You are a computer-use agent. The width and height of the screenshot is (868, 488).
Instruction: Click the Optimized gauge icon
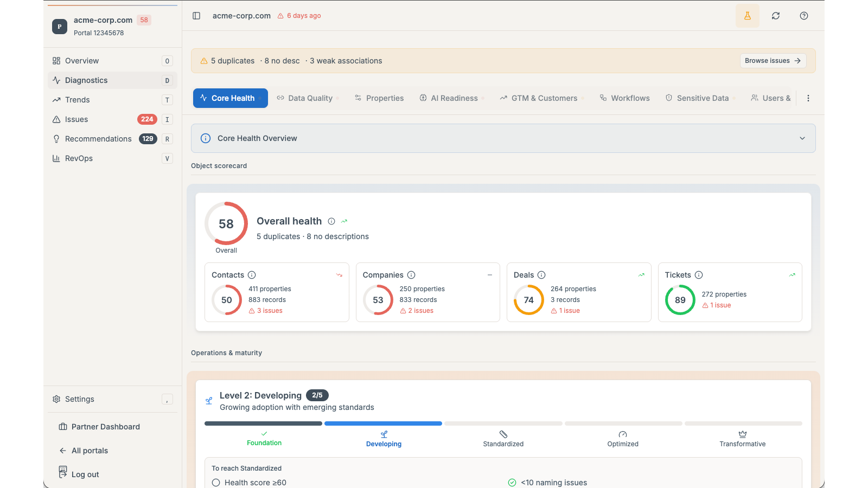click(623, 434)
